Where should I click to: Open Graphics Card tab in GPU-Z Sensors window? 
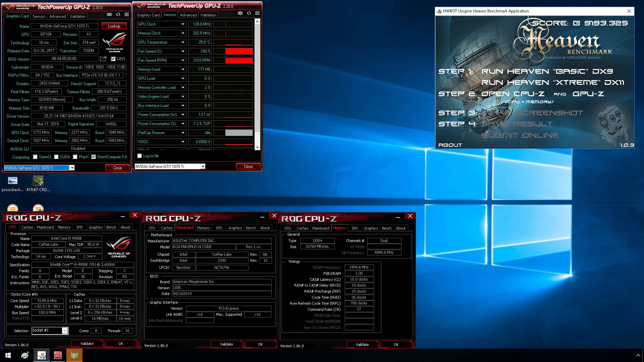pos(148,15)
